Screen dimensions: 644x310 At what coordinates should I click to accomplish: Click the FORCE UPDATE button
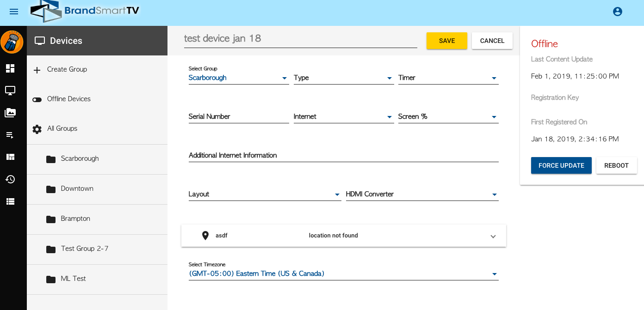[561, 165]
